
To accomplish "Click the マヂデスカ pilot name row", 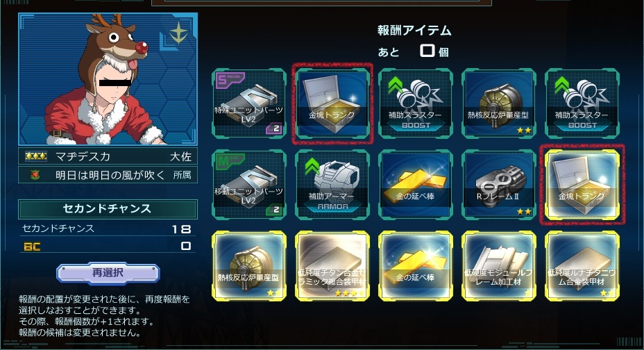I will click(x=108, y=156).
